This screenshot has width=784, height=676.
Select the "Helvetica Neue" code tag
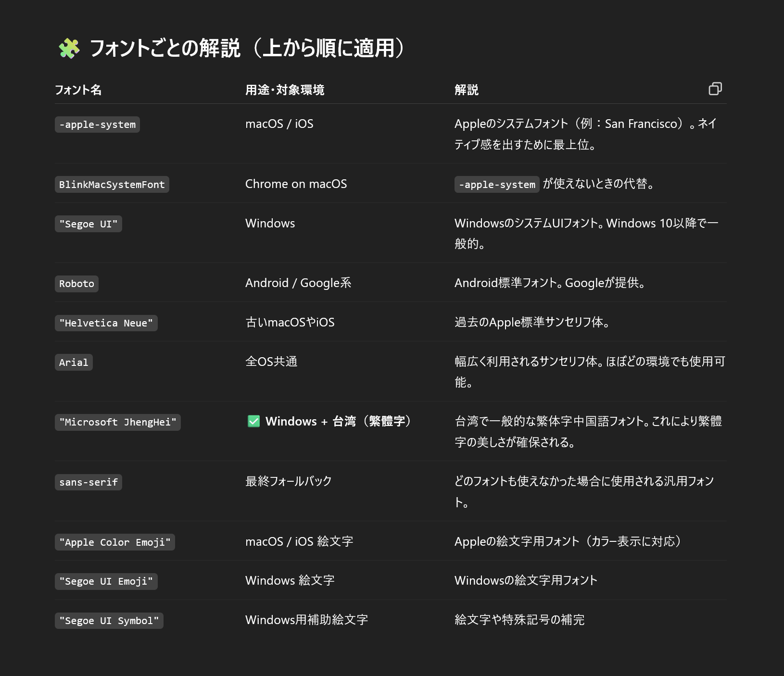click(x=106, y=323)
